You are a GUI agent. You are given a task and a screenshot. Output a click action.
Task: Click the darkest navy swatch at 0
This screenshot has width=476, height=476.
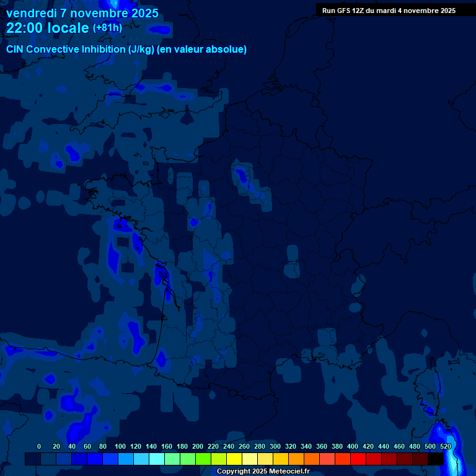pyautogui.click(x=33, y=459)
